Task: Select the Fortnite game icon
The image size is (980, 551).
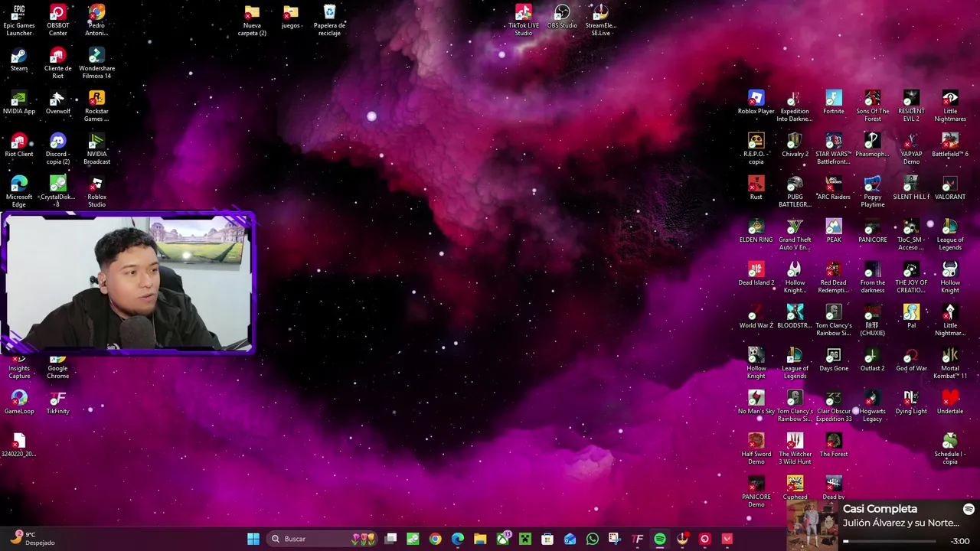Action: coord(834,102)
